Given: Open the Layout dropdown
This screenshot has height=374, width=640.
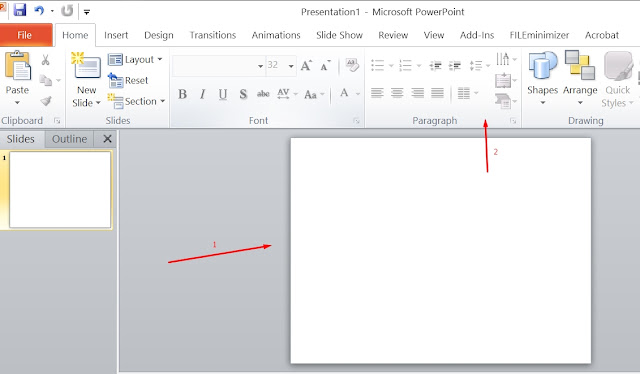Looking at the screenshot, I should click(136, 60).
